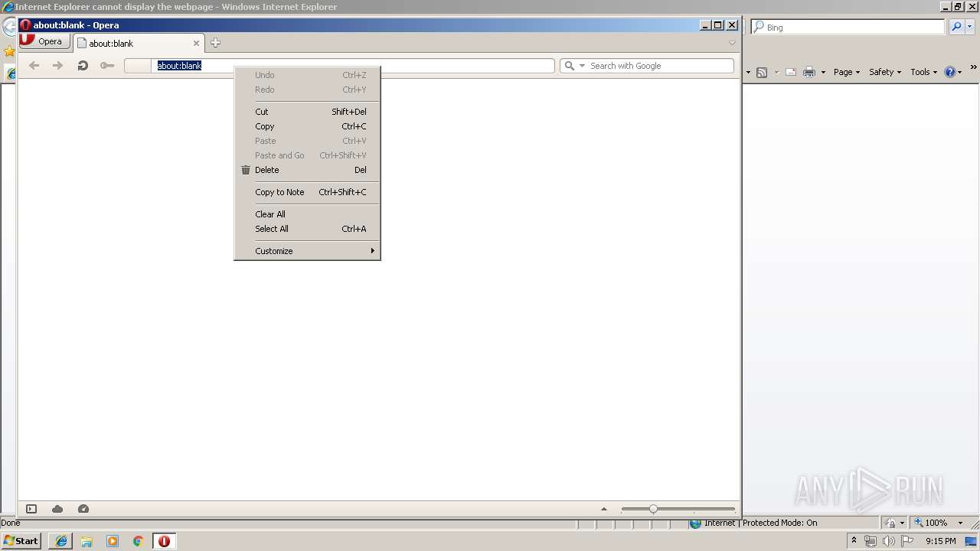
Task: Open the Opera main menu button
Action: pos(44,41)
